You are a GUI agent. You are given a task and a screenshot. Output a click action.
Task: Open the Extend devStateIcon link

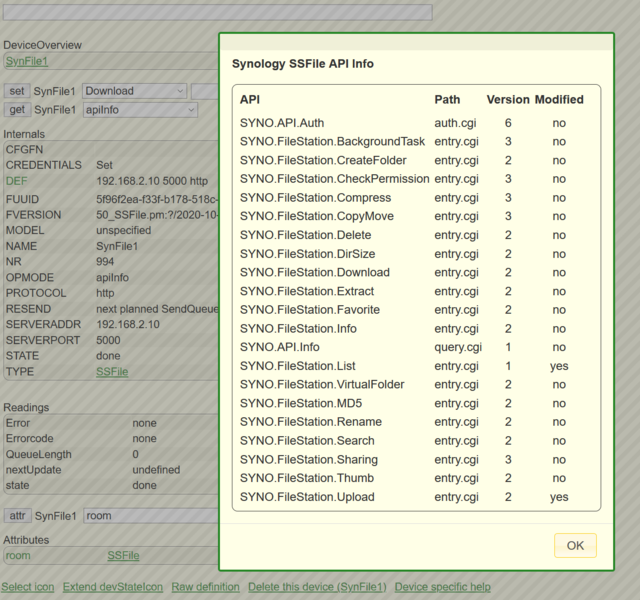113,587
